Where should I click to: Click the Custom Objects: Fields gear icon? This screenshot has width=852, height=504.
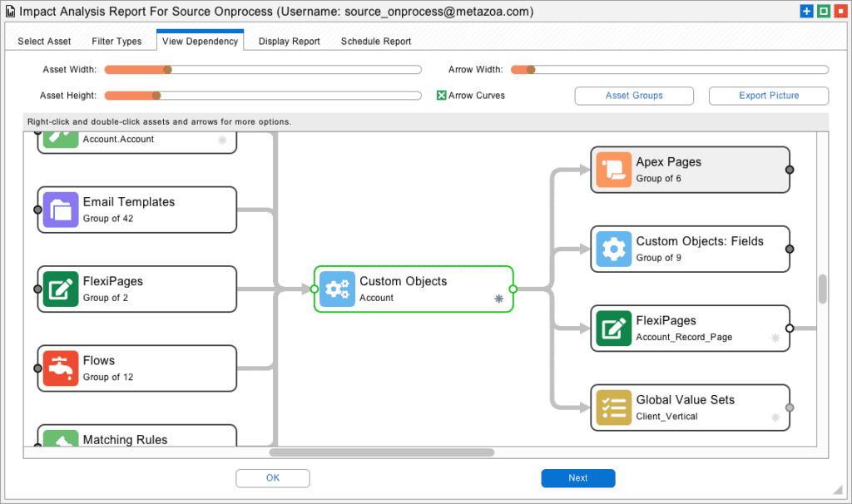click(x=613, y=249)
